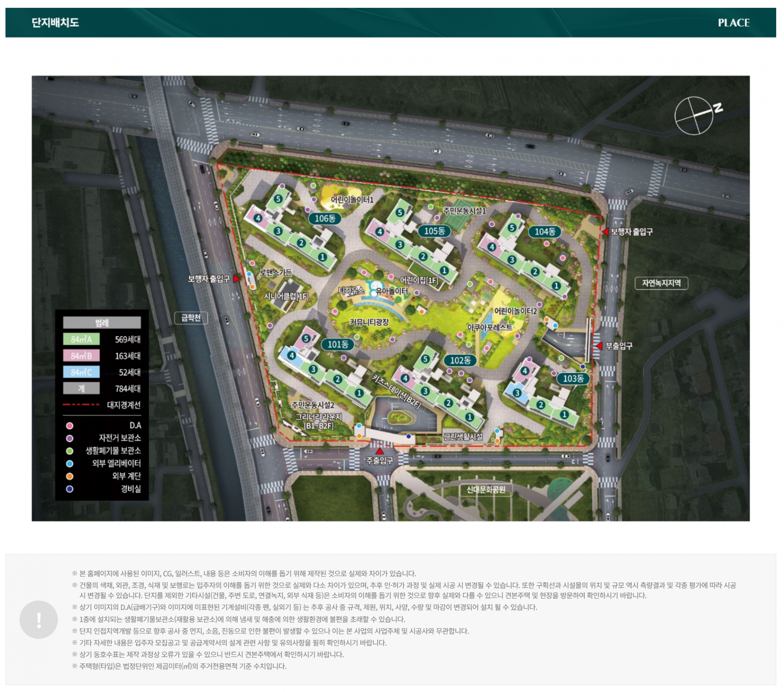Select the 101동 building label
784x692 pixels.
pos(338,344)
